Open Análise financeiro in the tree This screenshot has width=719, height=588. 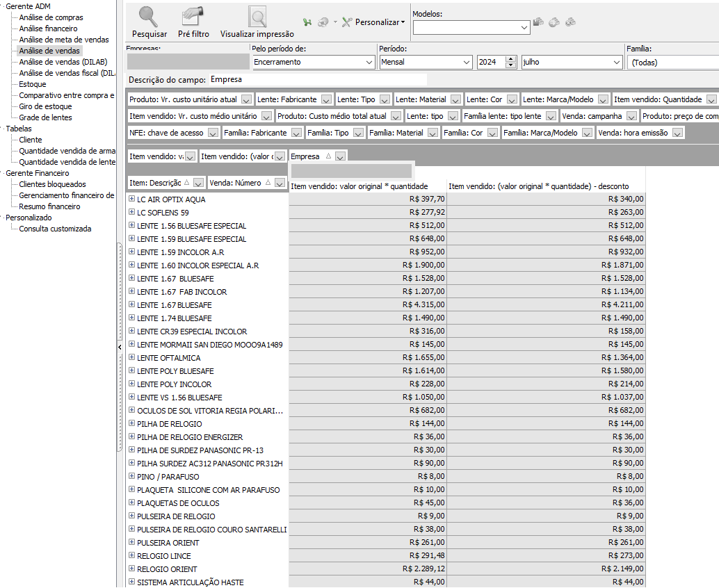(48, 28)
